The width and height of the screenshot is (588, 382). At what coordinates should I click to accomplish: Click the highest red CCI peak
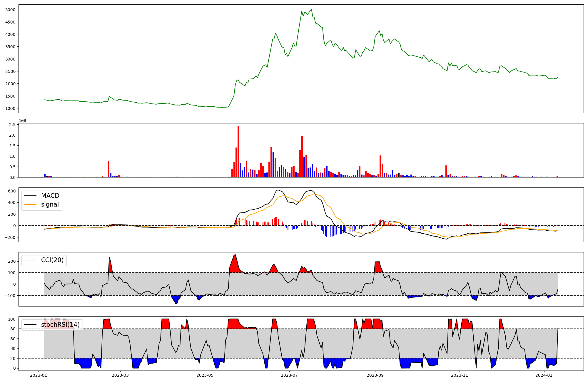tap(235, 255)
